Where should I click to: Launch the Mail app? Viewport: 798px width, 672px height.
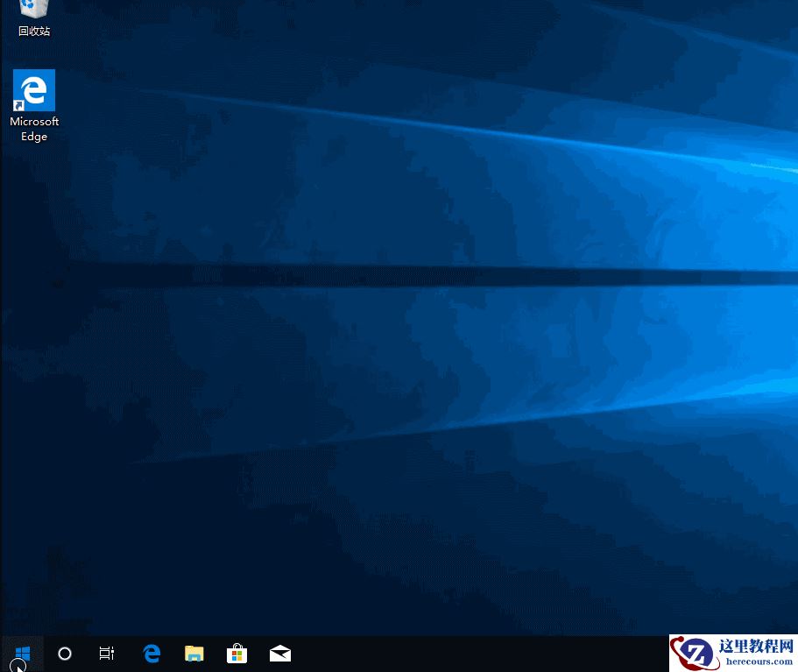tap(279, 654)
